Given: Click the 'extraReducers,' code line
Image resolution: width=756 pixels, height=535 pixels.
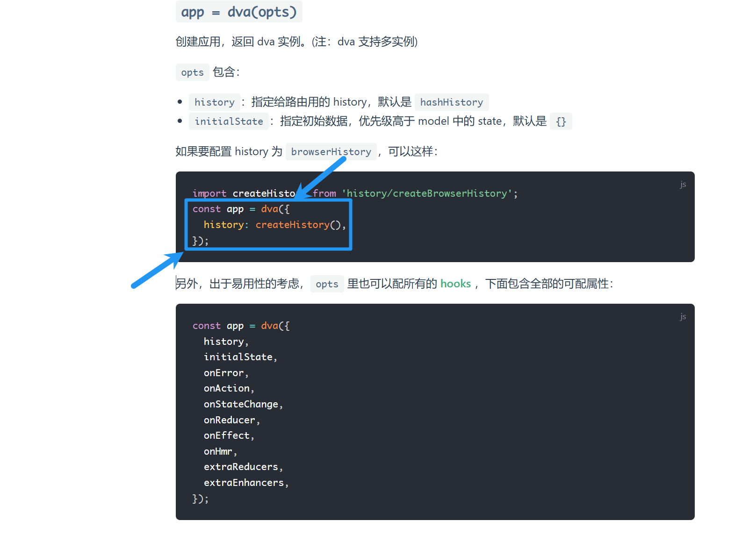Looking at the screenshot, I should pyautogui.click(x=244, y=467).
